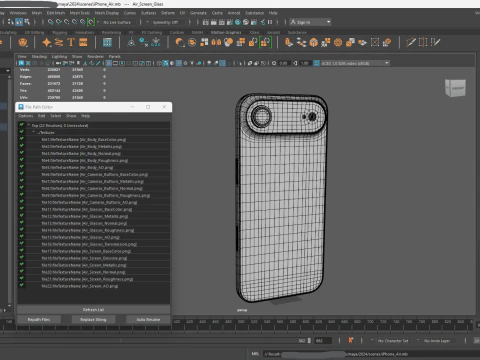The image size is (480, 360).
Task: Click the orange cube shelf icon
Action: point(313,42)
